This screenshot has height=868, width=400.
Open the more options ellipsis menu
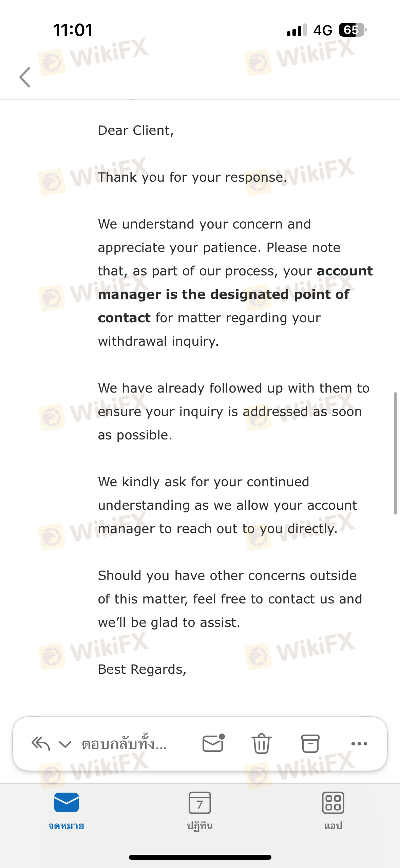tap(359, 744)
